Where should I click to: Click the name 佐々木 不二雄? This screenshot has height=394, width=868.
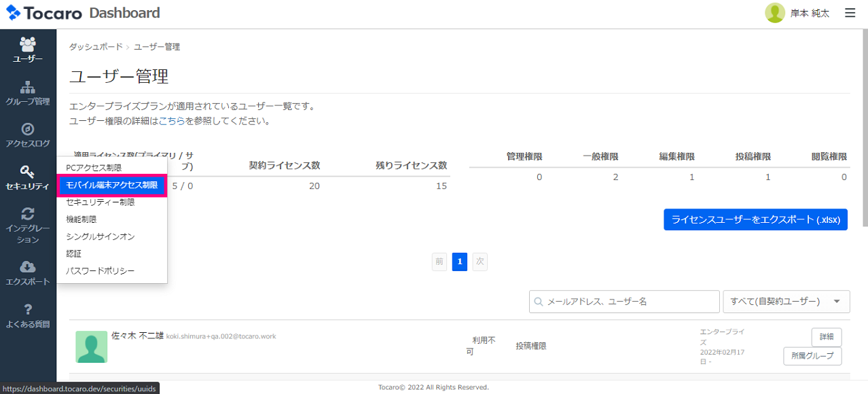pos(137,336)
